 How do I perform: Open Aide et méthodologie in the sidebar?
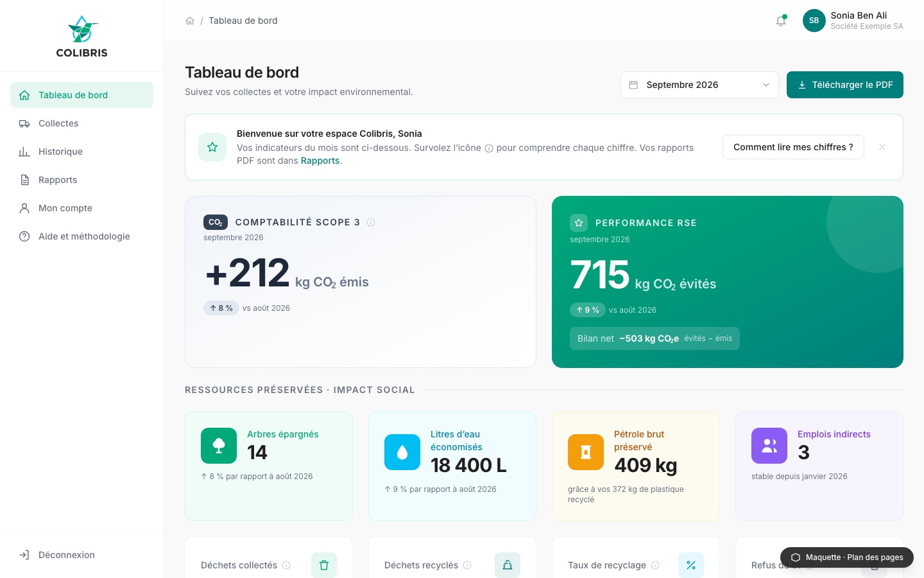(x=81, y=236)
